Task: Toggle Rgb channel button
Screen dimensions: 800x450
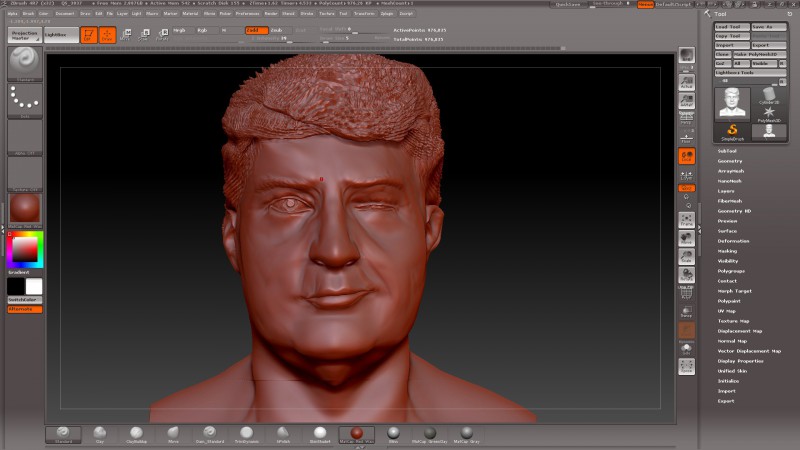Action: (x=206, y=30)
